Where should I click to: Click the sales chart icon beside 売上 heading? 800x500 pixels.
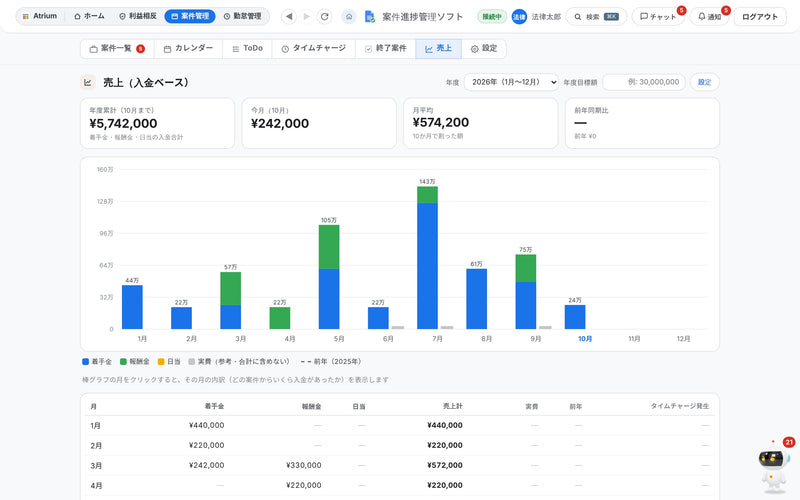(88, 82)
